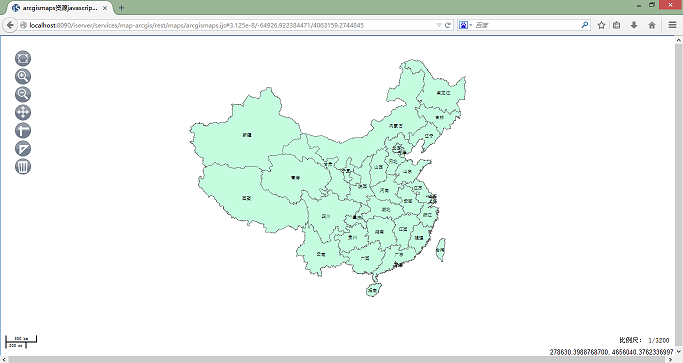
Task: Reload the page with refresh icon
Action: click(x=447, y=25)
